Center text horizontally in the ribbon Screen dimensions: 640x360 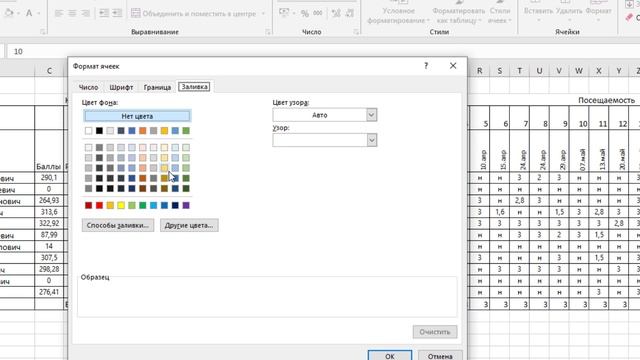click(72, 13)
